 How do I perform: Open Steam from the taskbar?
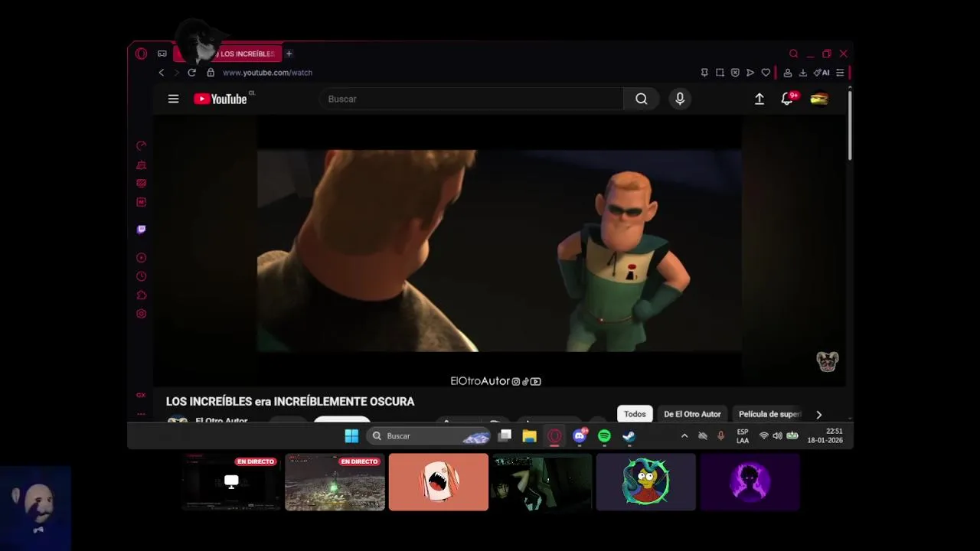point(629,436)
